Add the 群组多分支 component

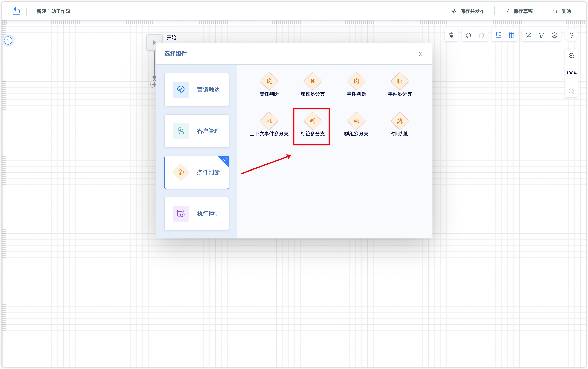[x=356, y=124]
